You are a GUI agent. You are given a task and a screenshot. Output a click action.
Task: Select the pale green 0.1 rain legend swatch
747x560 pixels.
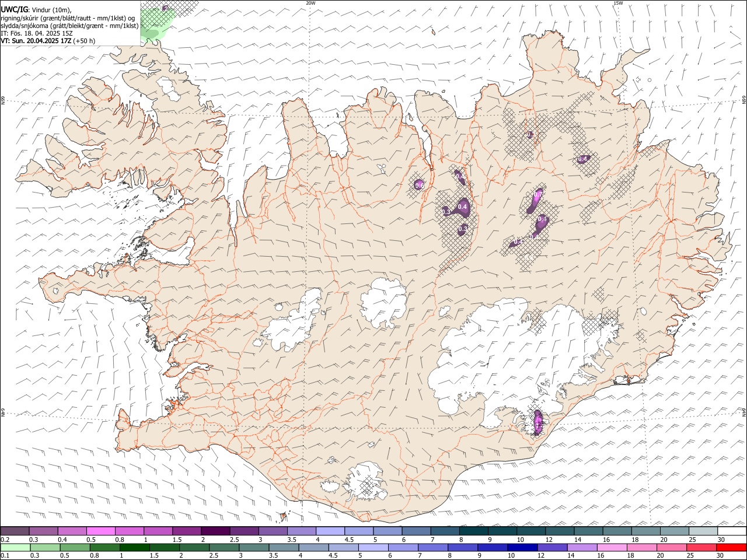[x=16, y=547]
